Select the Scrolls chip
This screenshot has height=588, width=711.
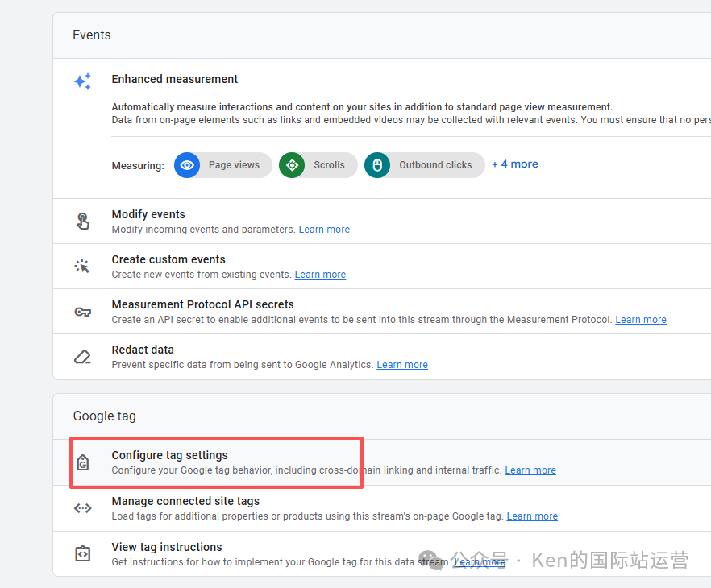click(318, 165)
